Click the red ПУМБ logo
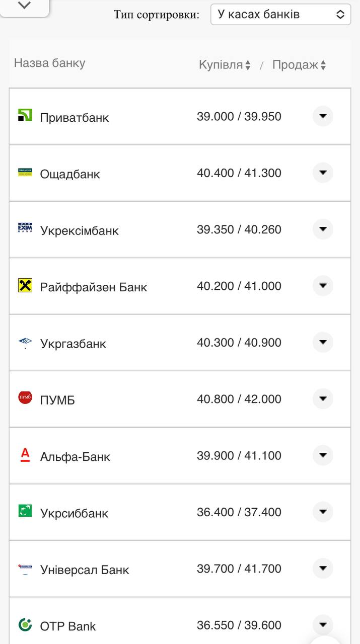Screen dimensions: 360x644 pyautogui.click(x=25, y=398)
